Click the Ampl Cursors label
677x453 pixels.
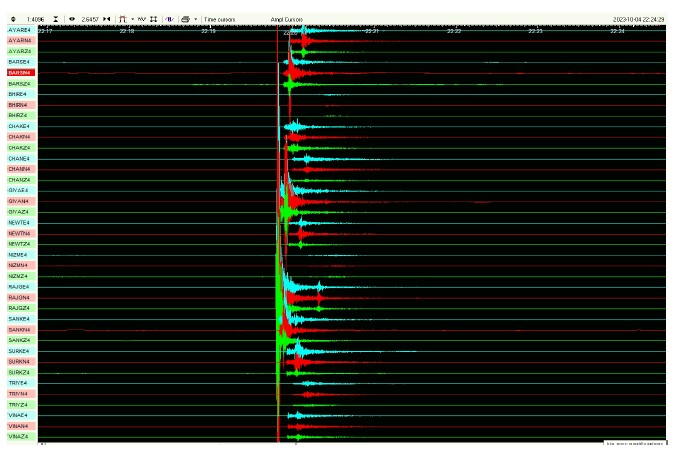point(287,19)
